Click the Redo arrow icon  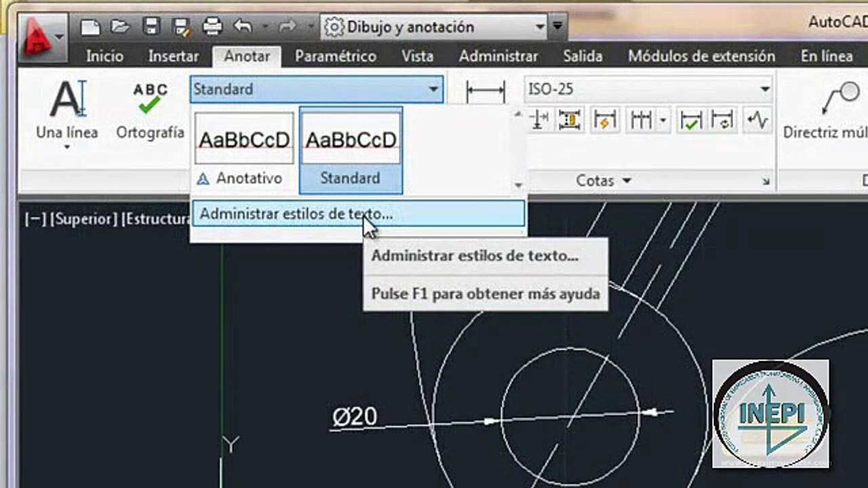tap(288, 27)
